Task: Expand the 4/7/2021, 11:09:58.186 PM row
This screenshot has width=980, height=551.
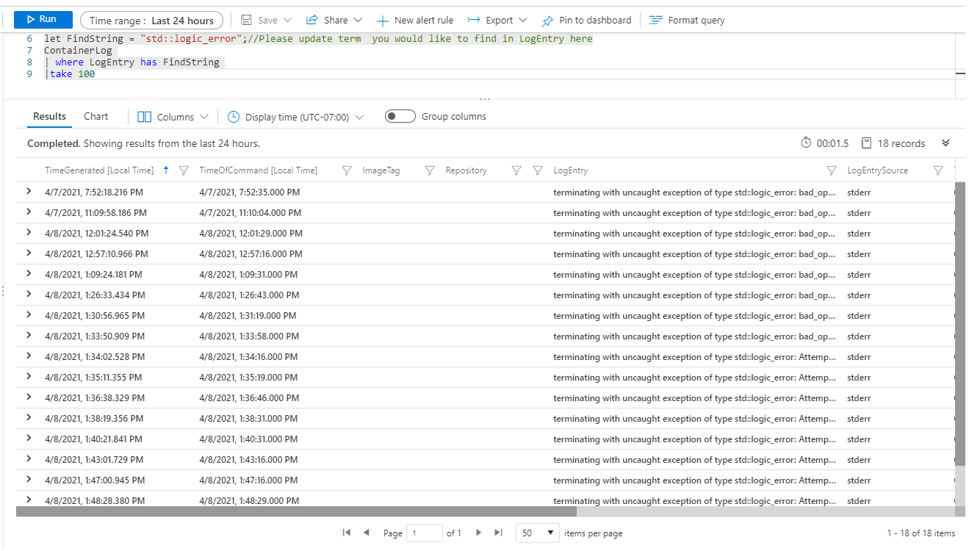Action: (29, 212)
